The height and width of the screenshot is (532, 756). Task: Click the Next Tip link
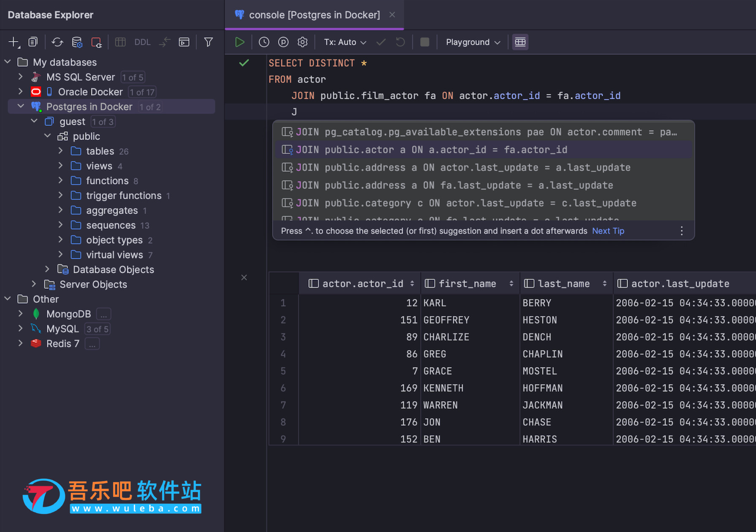(608, 231)
